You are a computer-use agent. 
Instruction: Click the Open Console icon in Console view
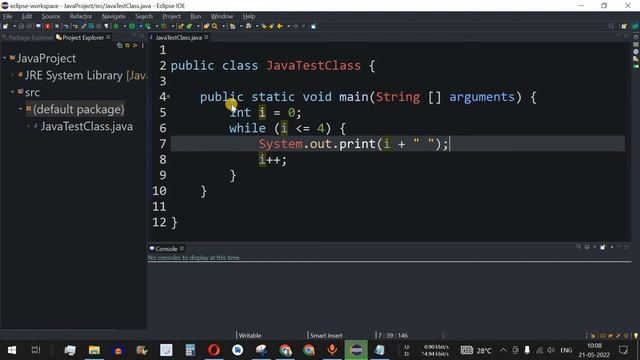602,247
